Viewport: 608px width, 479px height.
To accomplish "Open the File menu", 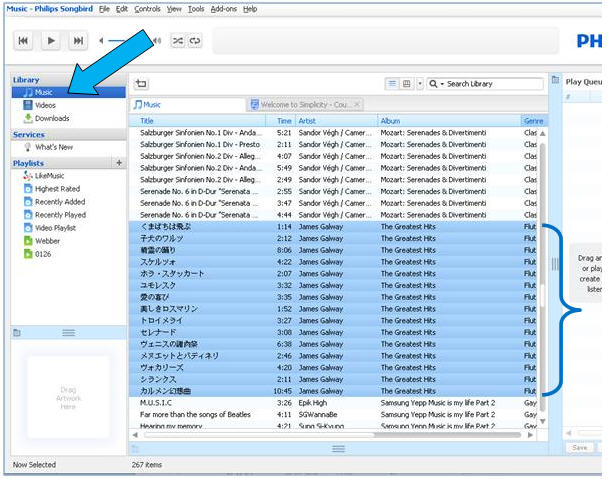I will tap(104, 9).
